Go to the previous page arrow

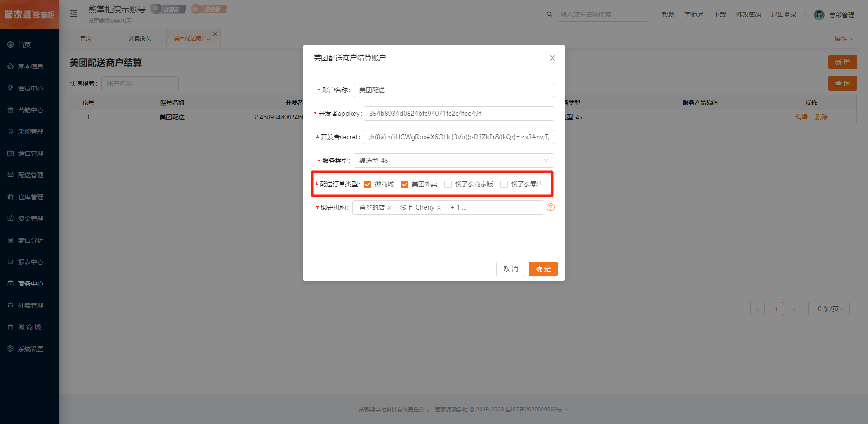click(758, 309)
